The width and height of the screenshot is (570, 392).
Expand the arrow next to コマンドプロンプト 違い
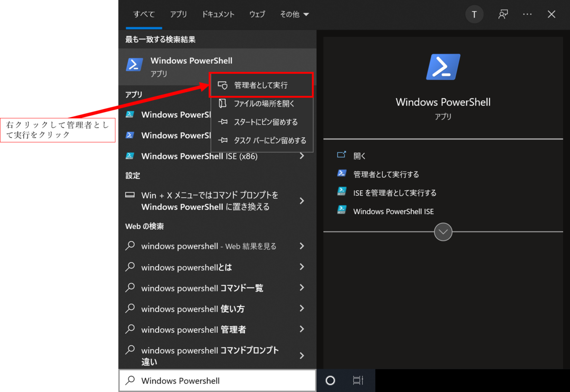click(x=302, y=355)
